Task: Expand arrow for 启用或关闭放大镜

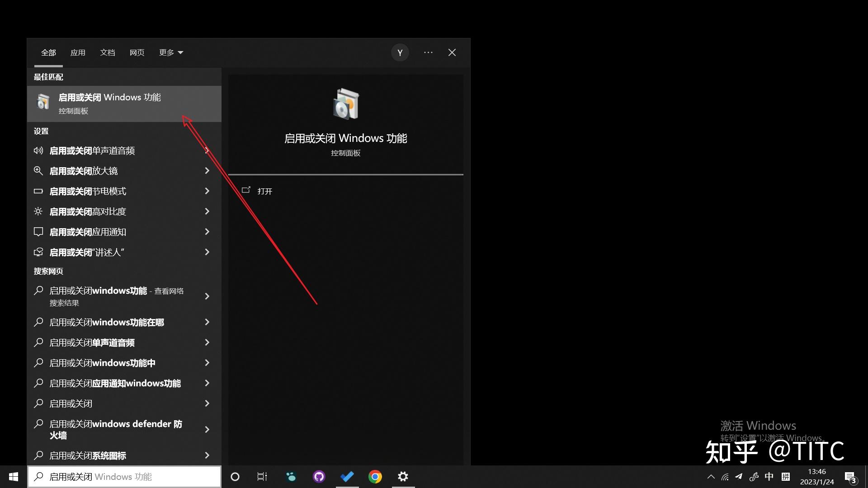Action: (x=207, y=171)
